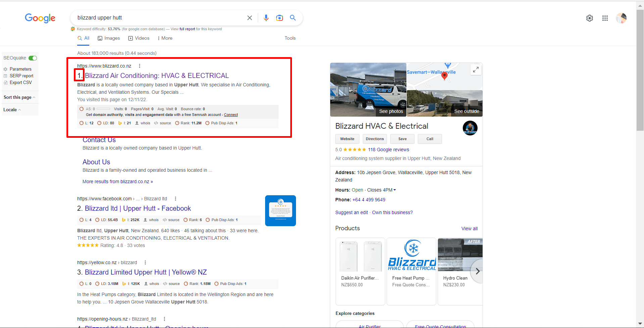Open the More search filters menu
This screenshot has height=328, width=644.
click(165, 38)
